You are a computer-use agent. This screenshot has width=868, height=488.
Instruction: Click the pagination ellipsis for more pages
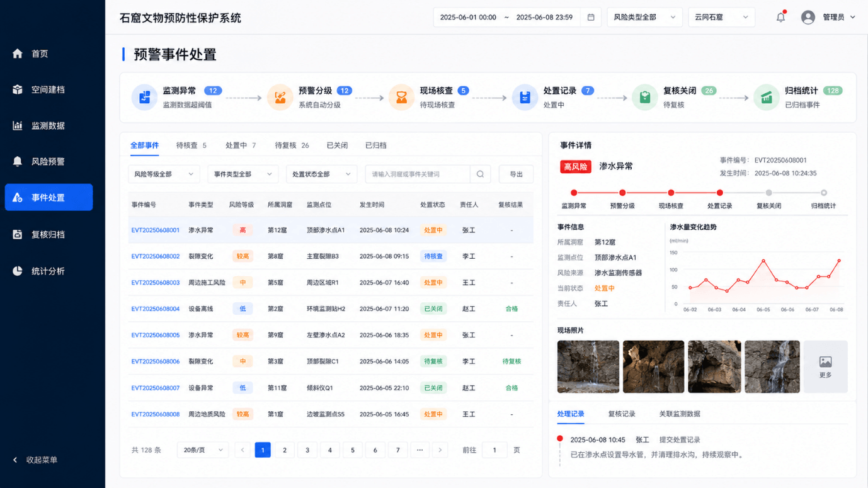coord(420,450)
